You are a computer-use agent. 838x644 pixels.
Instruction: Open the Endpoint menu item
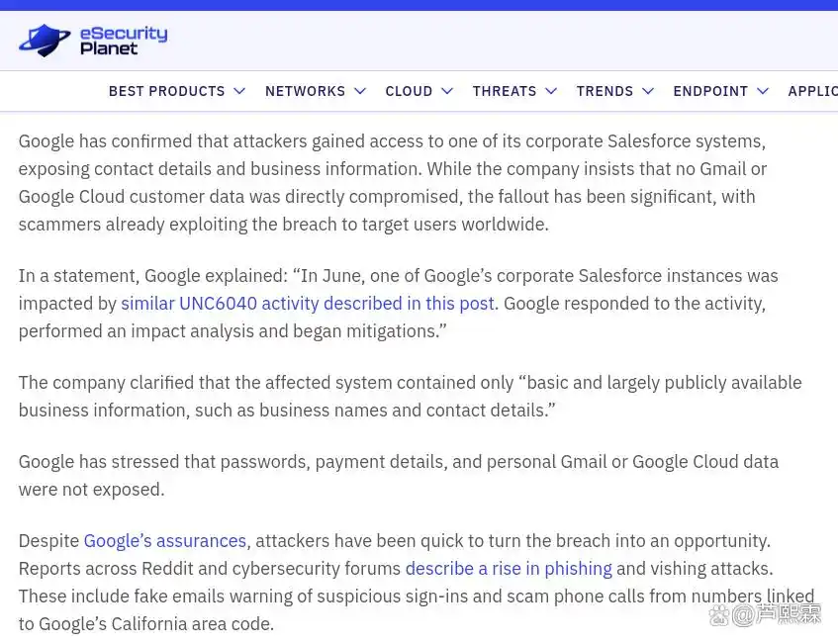(710, 91)
